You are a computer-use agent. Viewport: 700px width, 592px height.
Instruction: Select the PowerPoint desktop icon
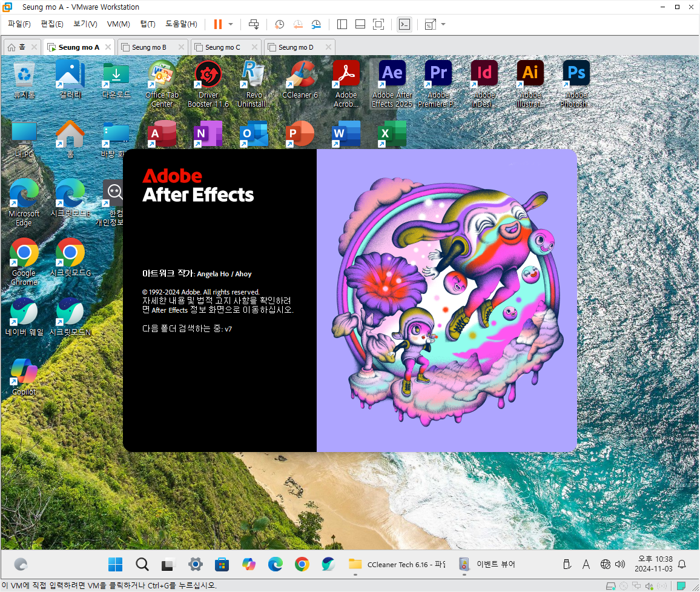pos(300,134)
